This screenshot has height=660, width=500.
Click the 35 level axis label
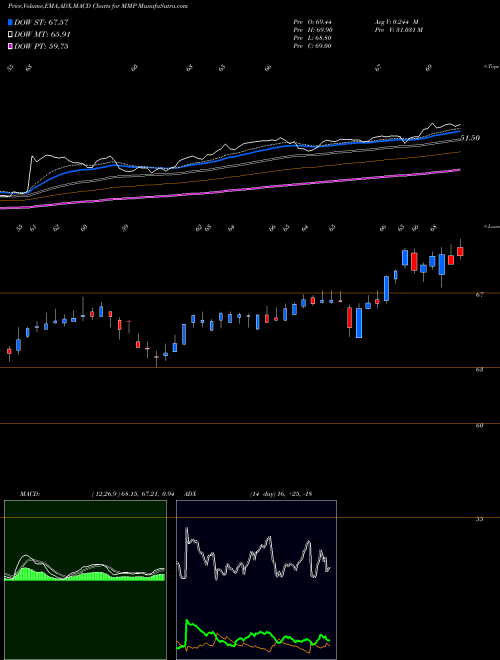coord(479,519)
